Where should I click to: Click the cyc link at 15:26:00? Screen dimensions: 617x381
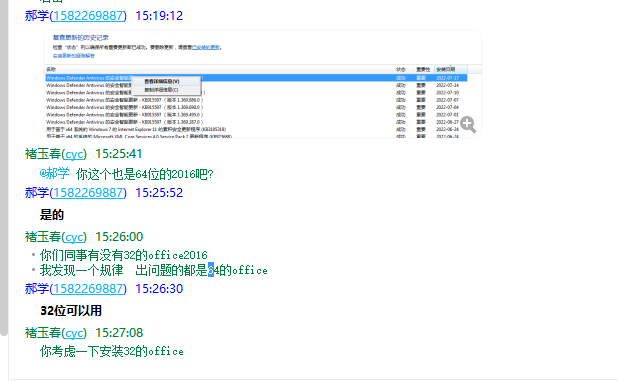click(74, 237)
